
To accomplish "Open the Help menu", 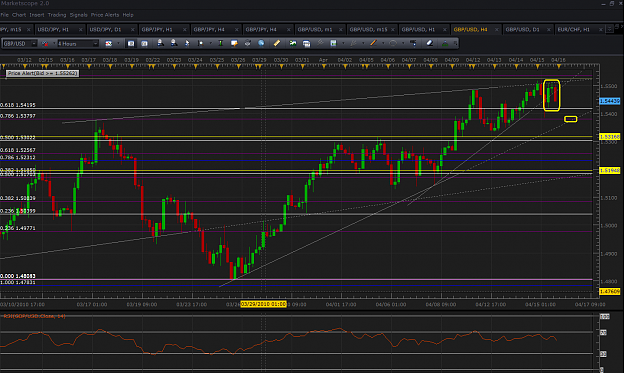I will [x=128, y=15].
